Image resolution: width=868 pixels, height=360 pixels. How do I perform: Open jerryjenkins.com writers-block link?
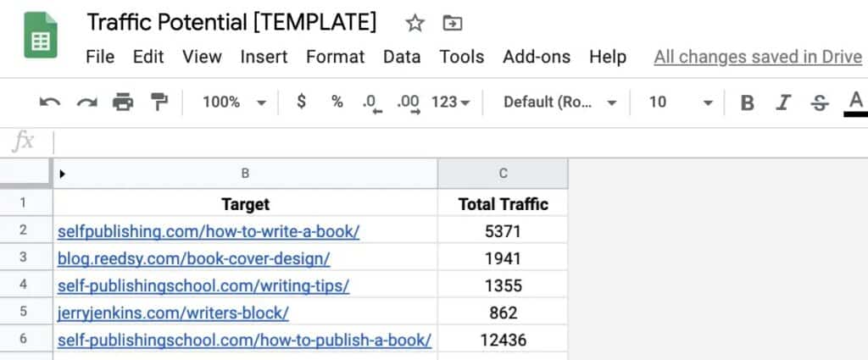(173, 313)
